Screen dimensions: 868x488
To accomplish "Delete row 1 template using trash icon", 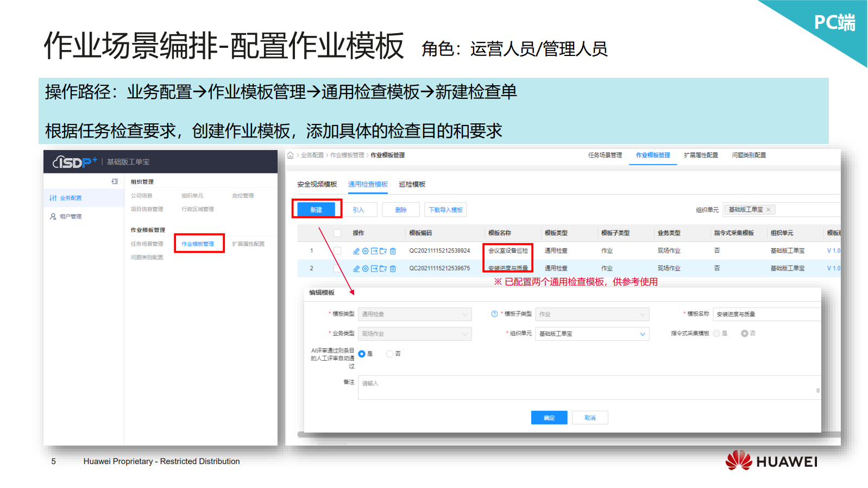I will (x=393, y=251).
